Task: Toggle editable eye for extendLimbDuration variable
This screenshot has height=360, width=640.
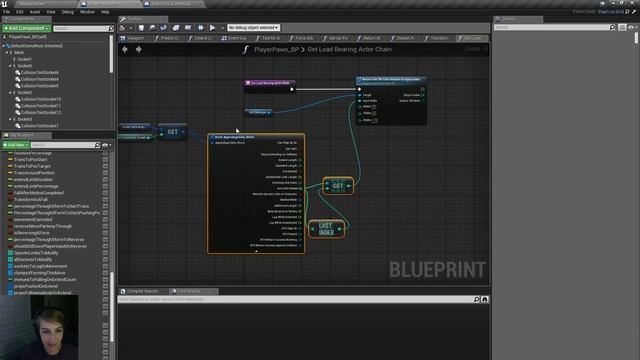Action: tap(105, 180)
